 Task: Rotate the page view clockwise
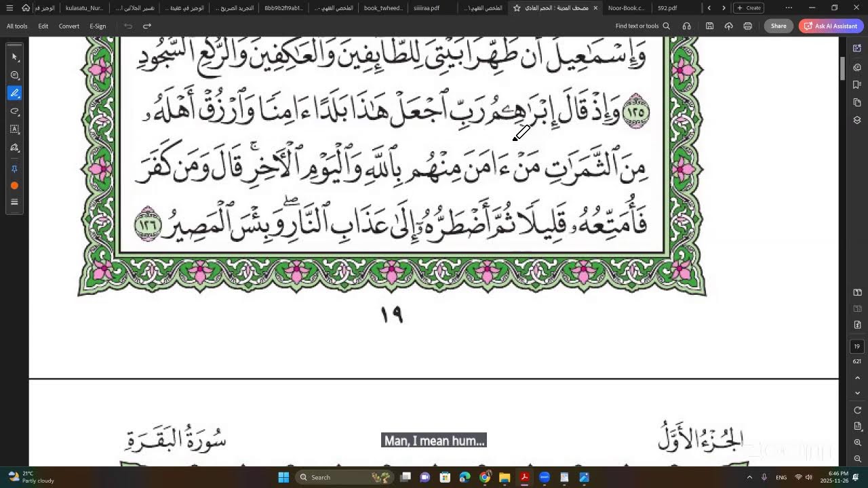(857, 410)
